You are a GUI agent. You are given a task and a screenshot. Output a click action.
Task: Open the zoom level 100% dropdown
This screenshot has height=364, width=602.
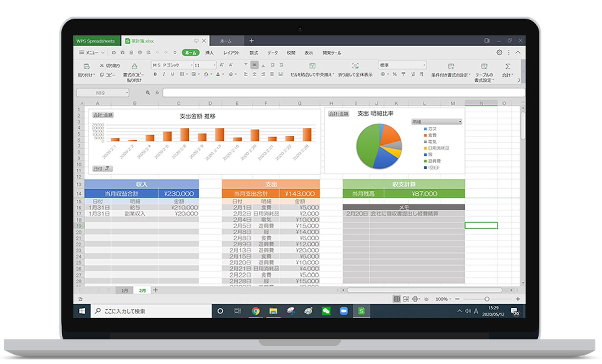[x=443, y=299]
